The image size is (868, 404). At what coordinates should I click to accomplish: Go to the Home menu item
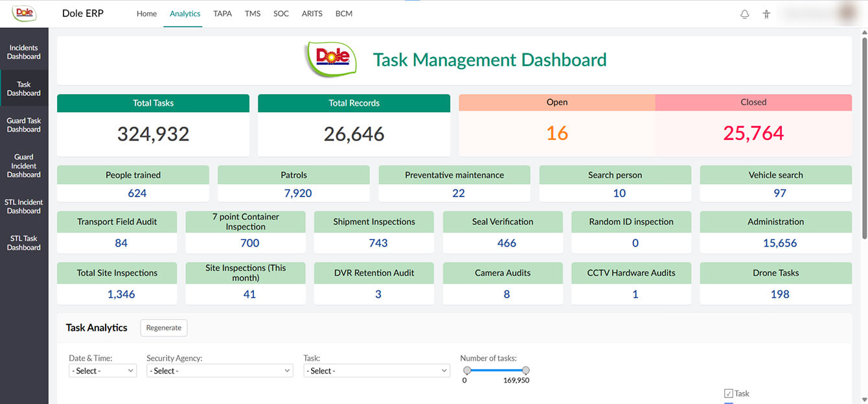[146, 14]
